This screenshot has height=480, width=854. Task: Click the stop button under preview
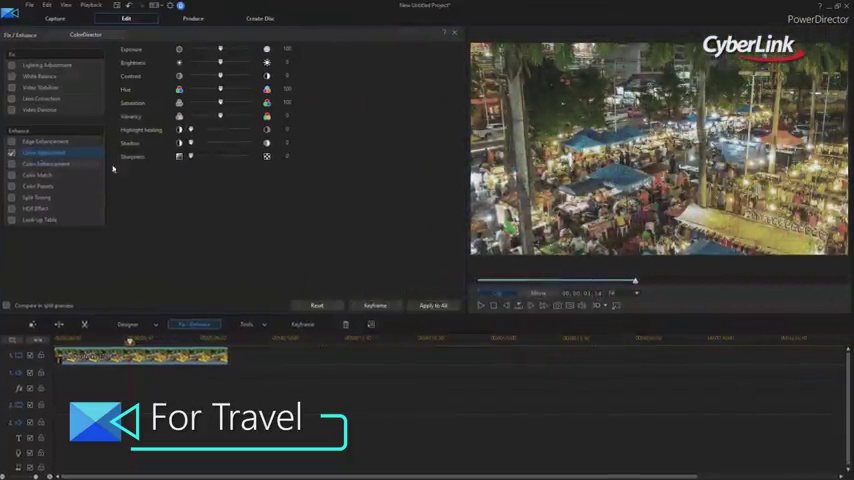pyautogui.click(x=493, y=305)
